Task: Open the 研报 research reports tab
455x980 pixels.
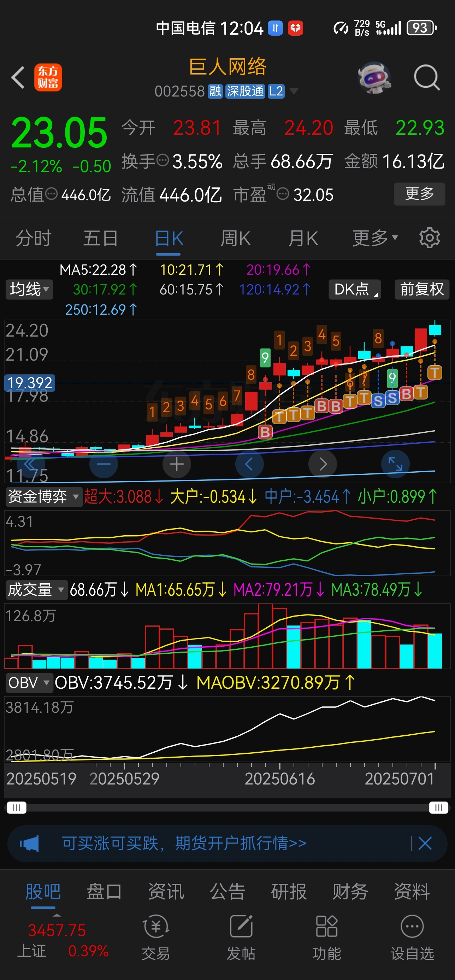Action: (289, 892)
